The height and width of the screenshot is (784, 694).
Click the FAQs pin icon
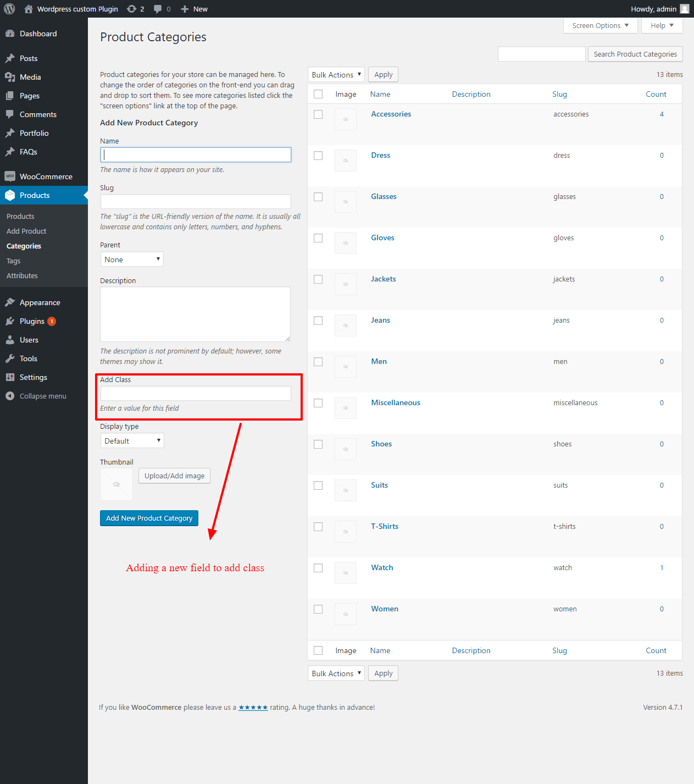click(x=10, y=152)
